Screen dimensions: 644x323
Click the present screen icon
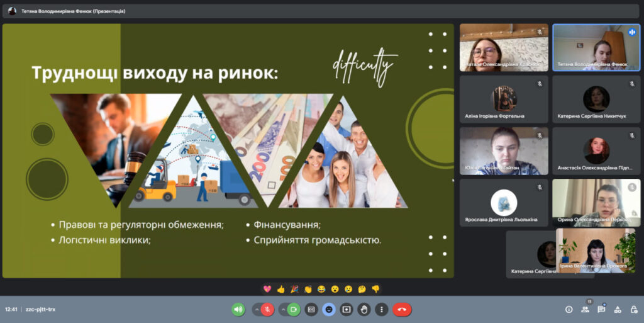click(346, 309)
